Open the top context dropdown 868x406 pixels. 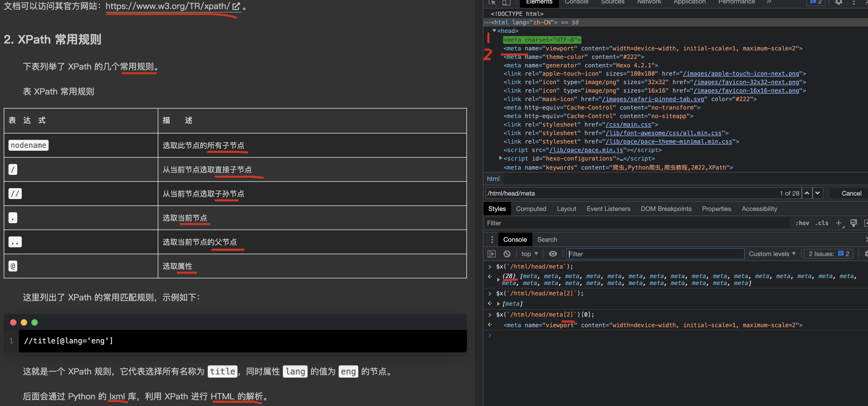[529, 254]
